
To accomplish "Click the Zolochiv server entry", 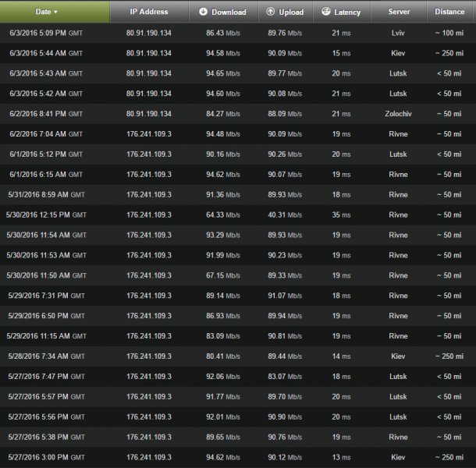I will tap(399, 114).
